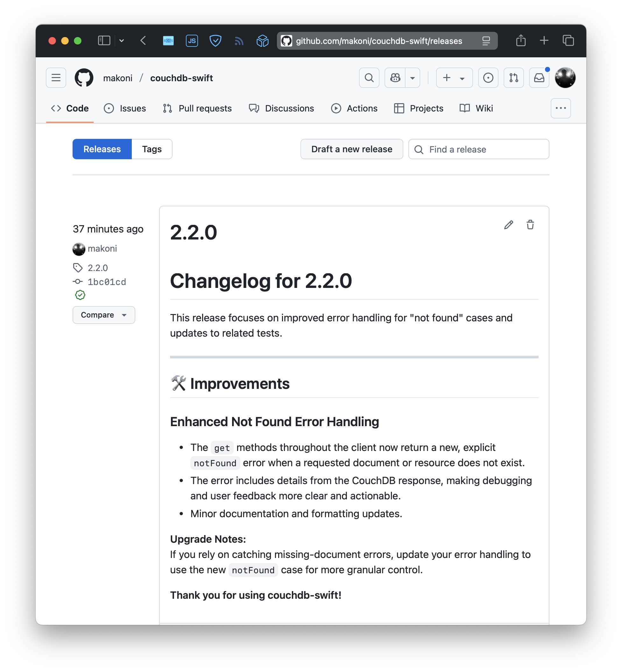Open Safari reader view icon in address bar
Viewport: 622px width, 672px height.
(x=486, y=41)
